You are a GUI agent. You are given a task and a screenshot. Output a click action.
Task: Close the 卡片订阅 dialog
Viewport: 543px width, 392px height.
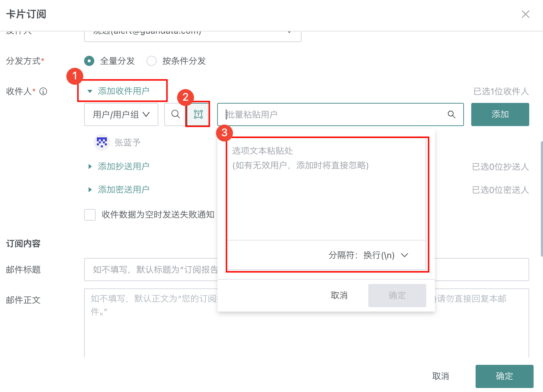pos(525,14)
